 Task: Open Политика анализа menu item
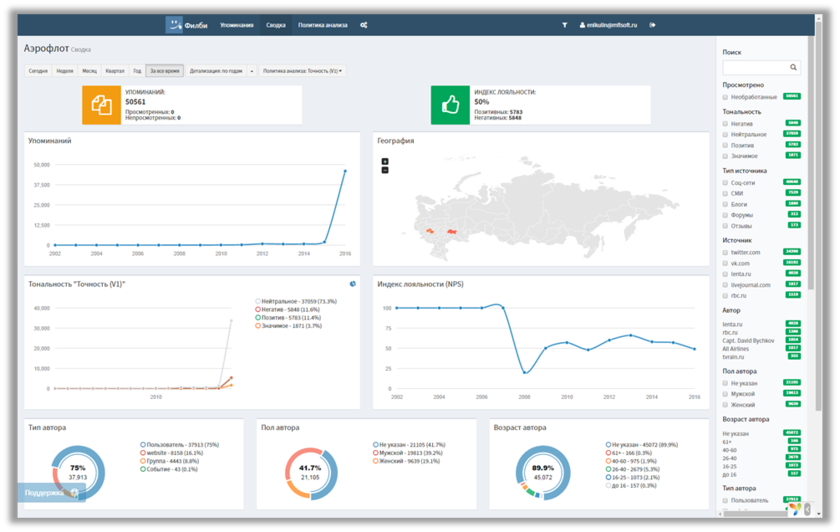322,25
